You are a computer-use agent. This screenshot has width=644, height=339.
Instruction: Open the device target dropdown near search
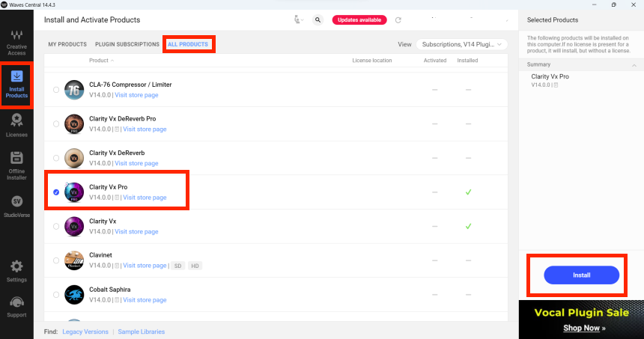(299, 19)
